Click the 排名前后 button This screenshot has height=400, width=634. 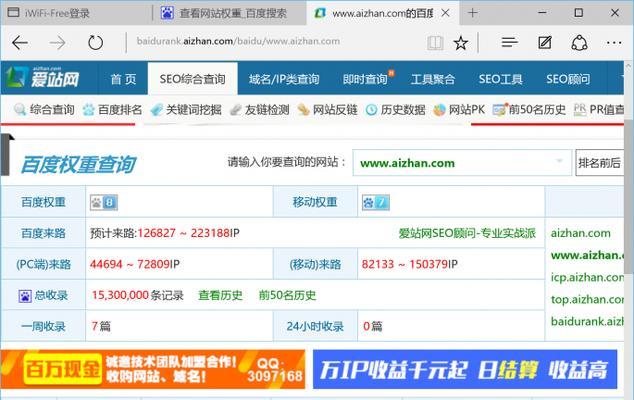(x=599, y=163)
